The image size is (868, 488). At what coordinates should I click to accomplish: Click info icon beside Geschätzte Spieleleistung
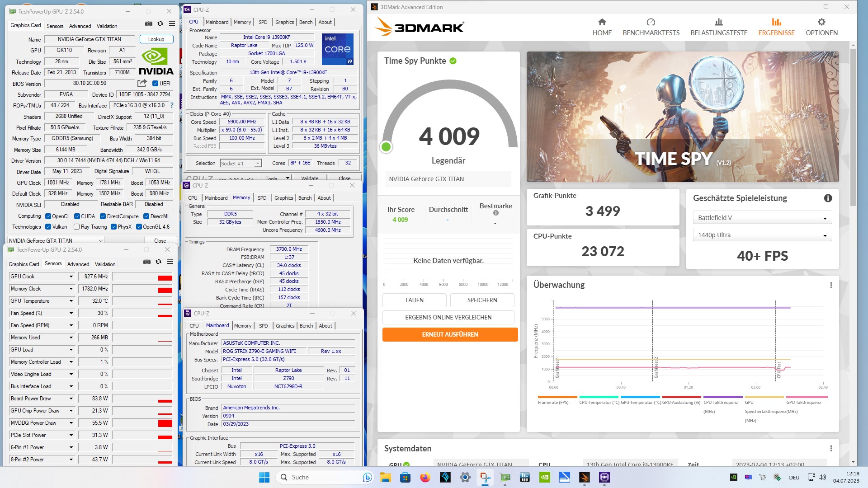click(x=828, y=198)
